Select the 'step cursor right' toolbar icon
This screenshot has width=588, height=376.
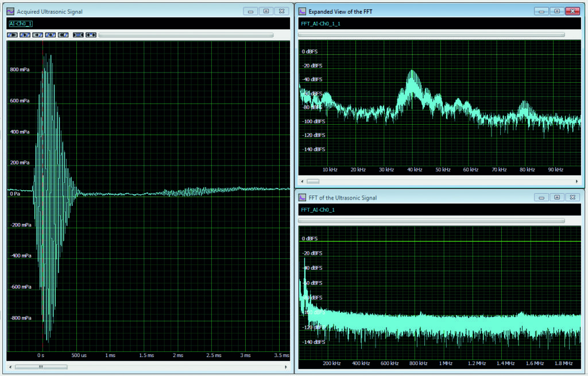point(37,34)
